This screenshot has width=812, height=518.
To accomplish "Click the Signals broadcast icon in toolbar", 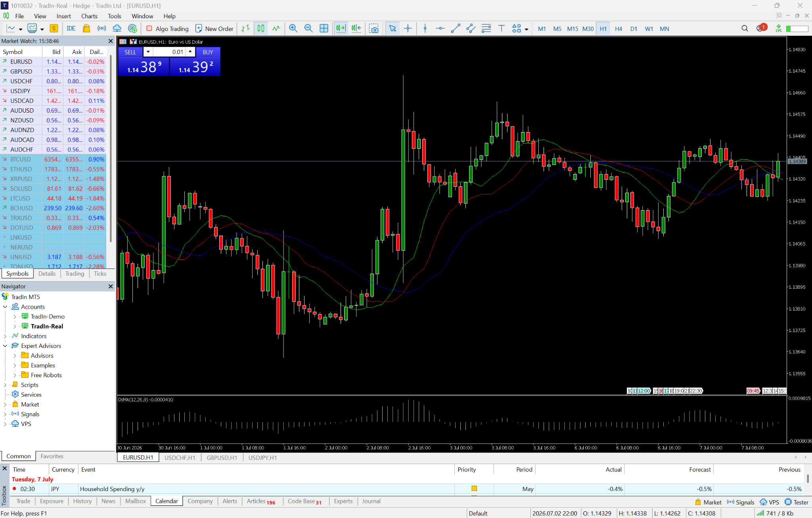I will coord(101,29).
